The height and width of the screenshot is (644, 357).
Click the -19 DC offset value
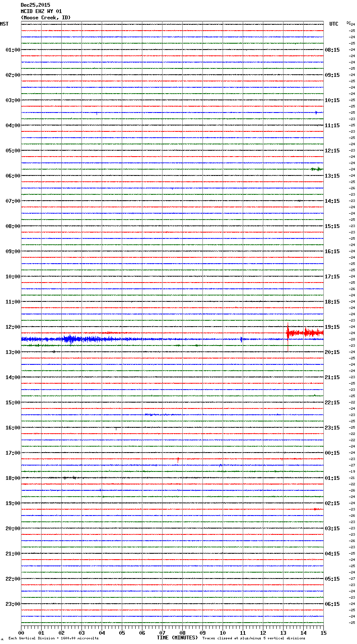[352, 471]
